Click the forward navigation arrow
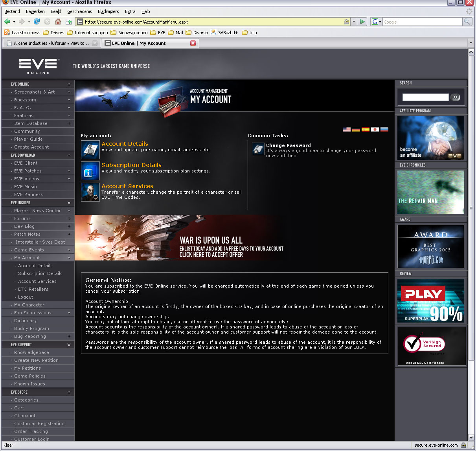 [x=22, y=22]
